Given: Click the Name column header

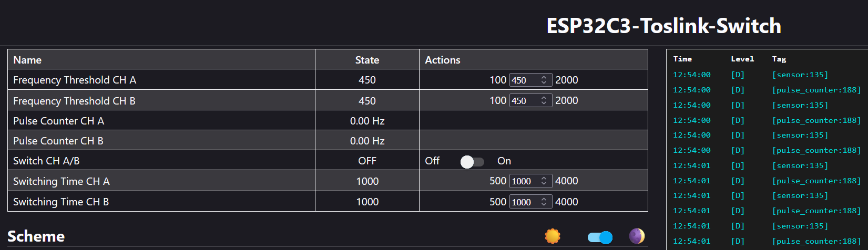Looking at the screenshot, I should (27, 60).
